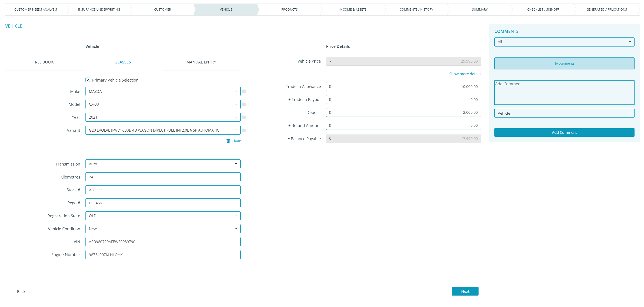Click the Stock # field ABC123
The image size is (644, 307).
[163, 190]
